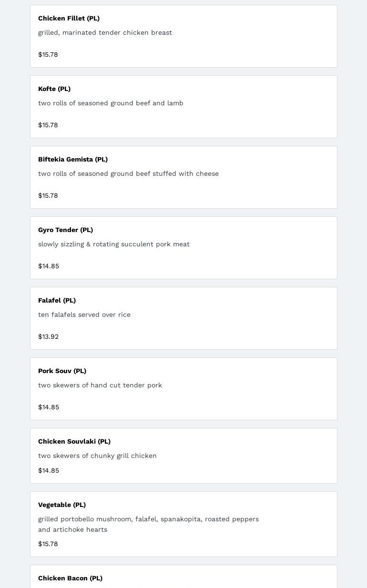The image size is (367, 588).
Task: Click the grilled marinated chicken breast description
Action: click(x=105, y=32)
